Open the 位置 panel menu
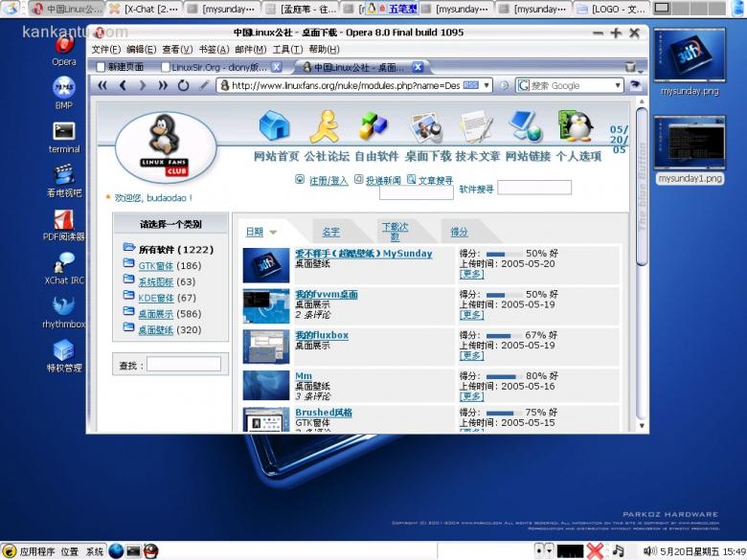The image size is (747, 560). pyautogui.click(x=70, y=551)
